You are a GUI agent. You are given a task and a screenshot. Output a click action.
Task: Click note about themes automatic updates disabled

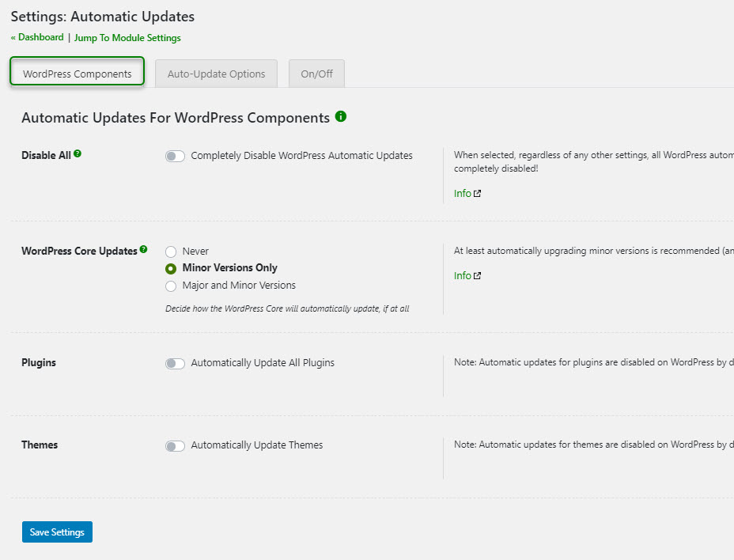click(593, 445)
